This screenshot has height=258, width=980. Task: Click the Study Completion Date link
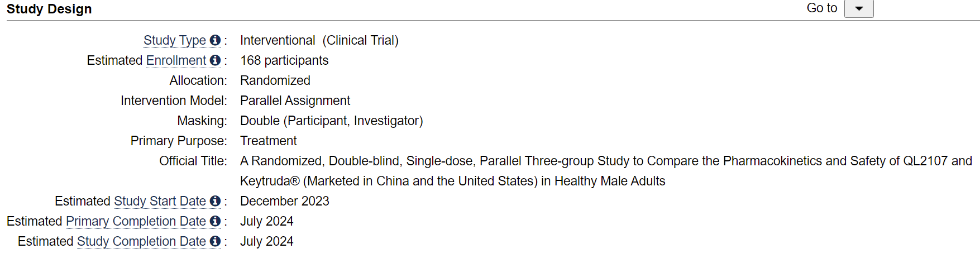(141, 241)
